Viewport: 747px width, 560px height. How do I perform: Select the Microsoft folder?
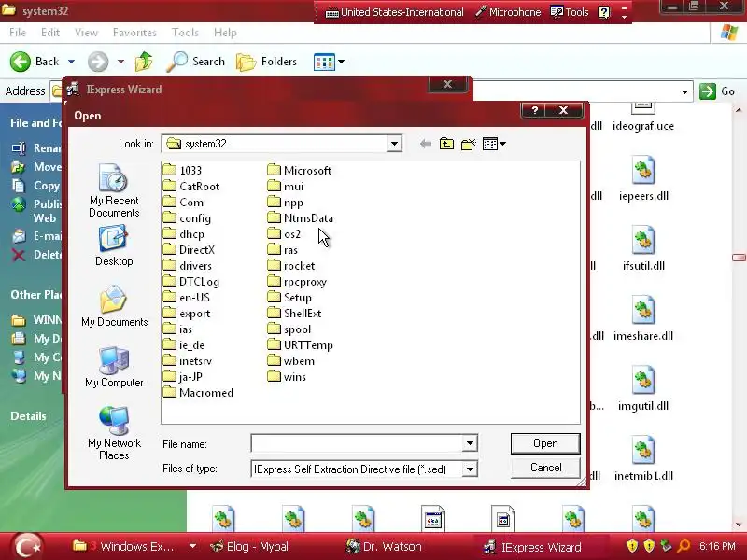pos(299,171)
